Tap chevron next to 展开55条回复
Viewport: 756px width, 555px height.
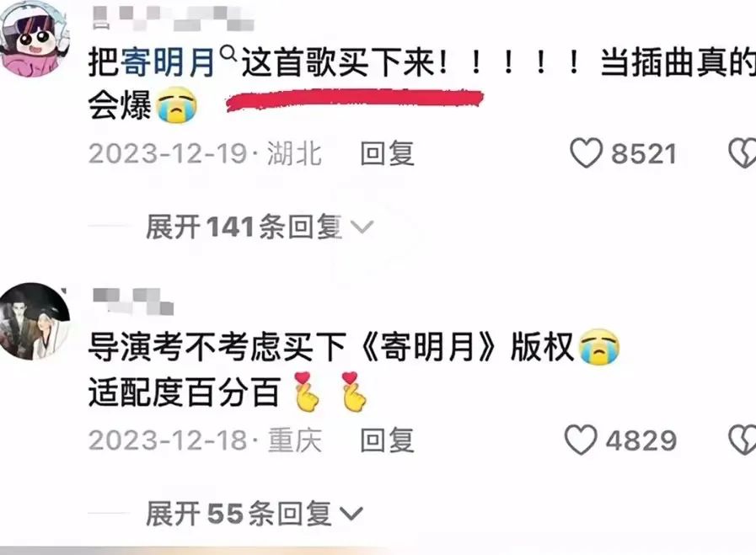(x=351, y=514)
